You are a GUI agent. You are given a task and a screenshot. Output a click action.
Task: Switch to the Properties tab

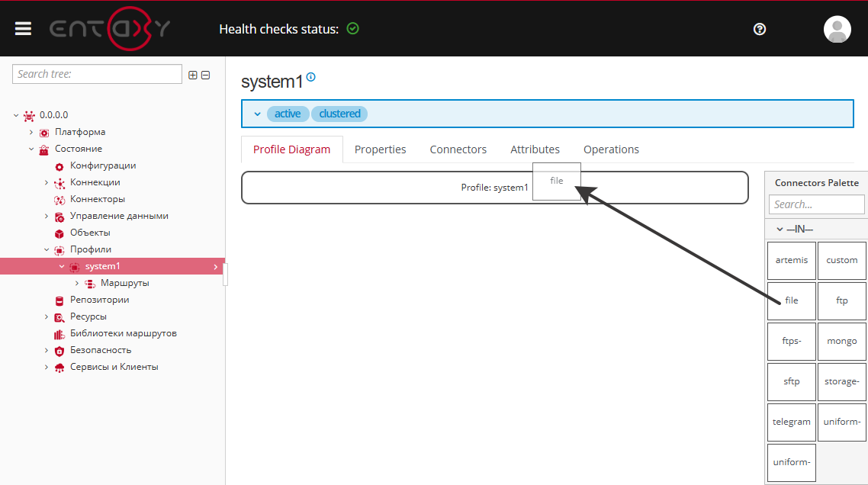[380, 149]
